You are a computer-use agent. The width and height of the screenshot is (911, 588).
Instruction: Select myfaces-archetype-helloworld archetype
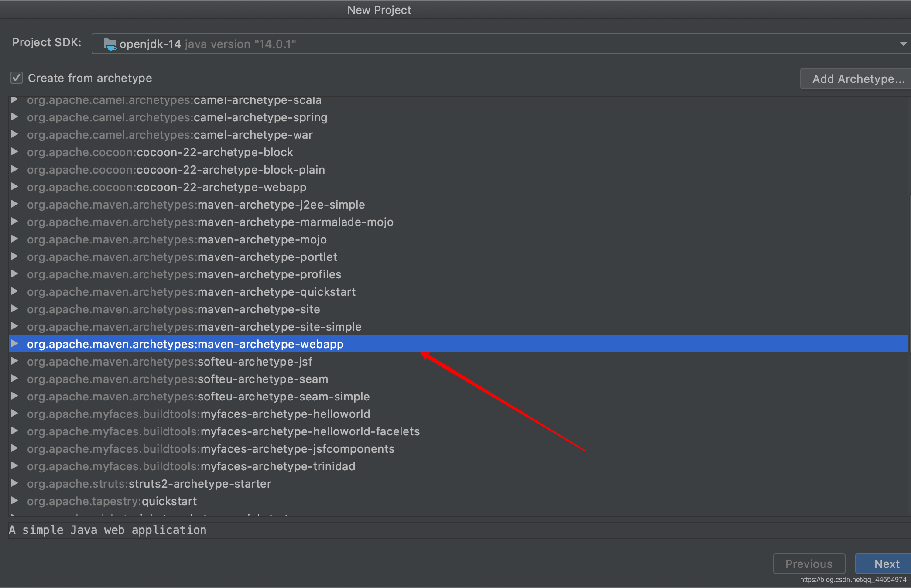coord(199,414)
